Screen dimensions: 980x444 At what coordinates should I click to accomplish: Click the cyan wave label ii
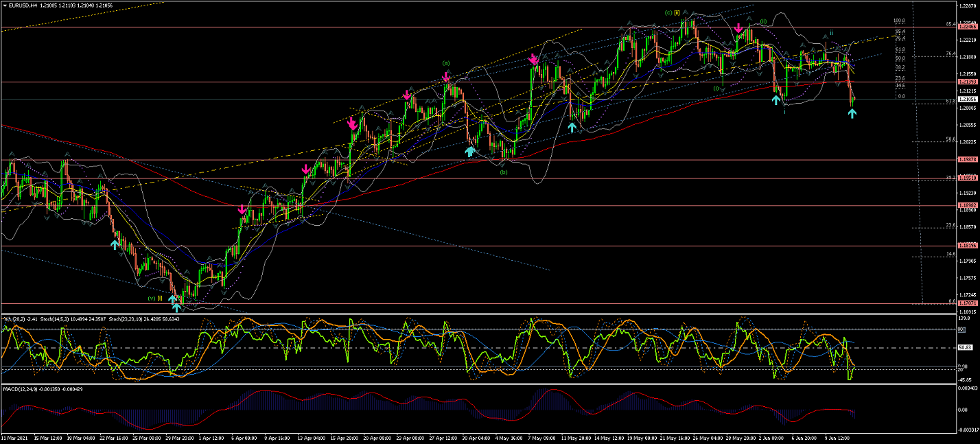[832, 32]
